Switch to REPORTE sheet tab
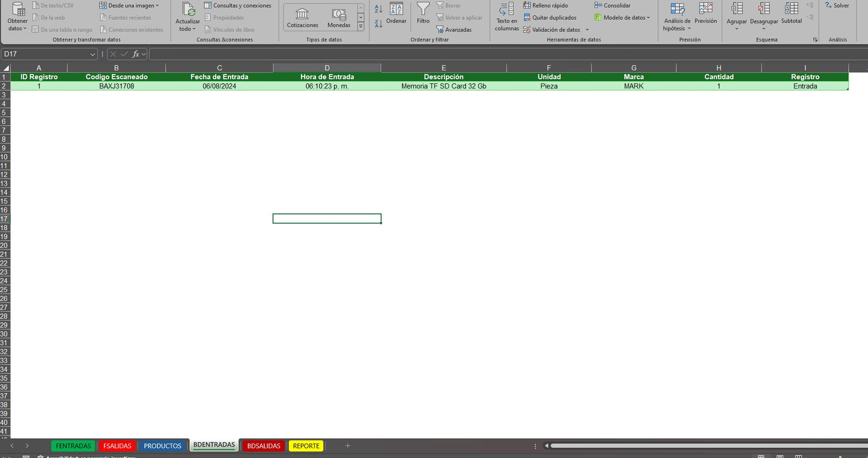This screenshot has width=868, height=458. pyautogui.click(x=306, y=446)
